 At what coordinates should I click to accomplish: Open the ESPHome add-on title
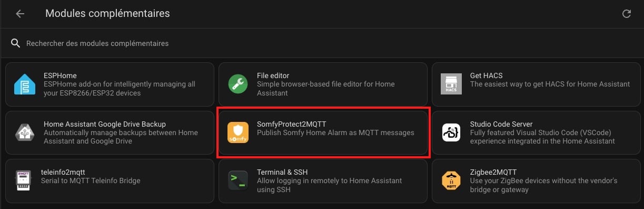click(x=60, y=75)
